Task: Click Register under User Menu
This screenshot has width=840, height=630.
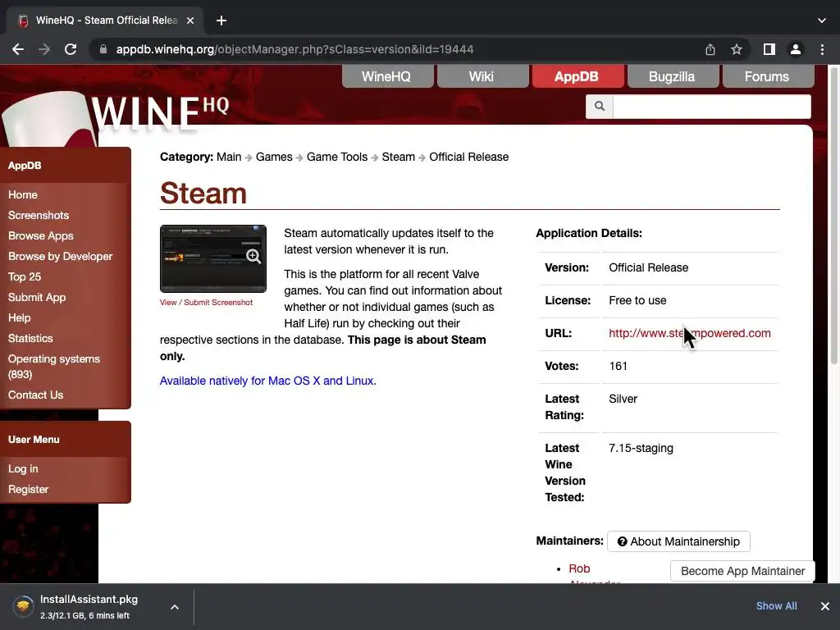Action: point(28,489)
